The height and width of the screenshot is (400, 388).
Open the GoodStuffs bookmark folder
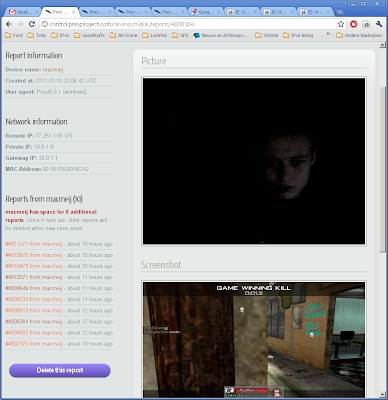coord(89,35)
